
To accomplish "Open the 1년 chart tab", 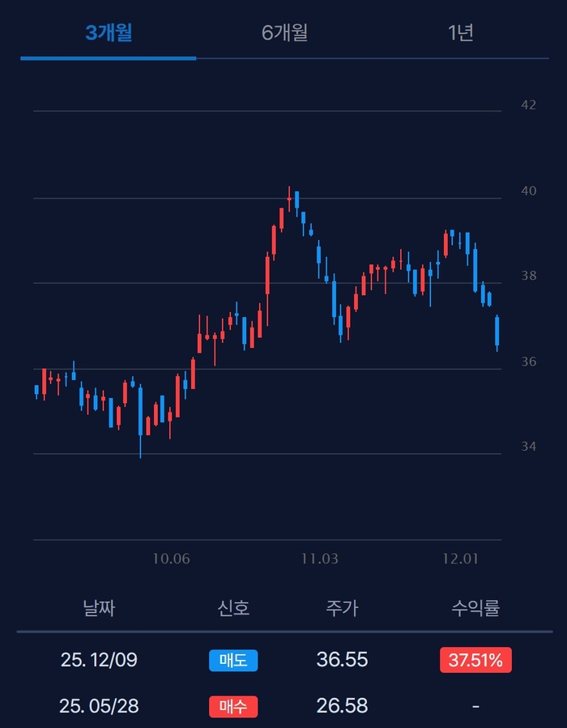I will tap(460, 33).
